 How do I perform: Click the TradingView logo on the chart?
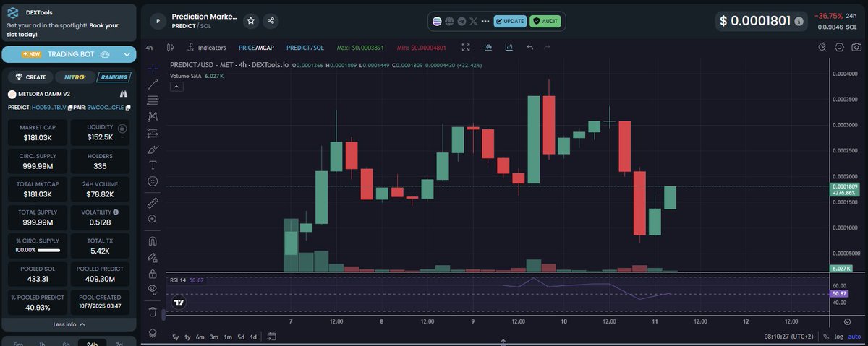coord(179,303)
